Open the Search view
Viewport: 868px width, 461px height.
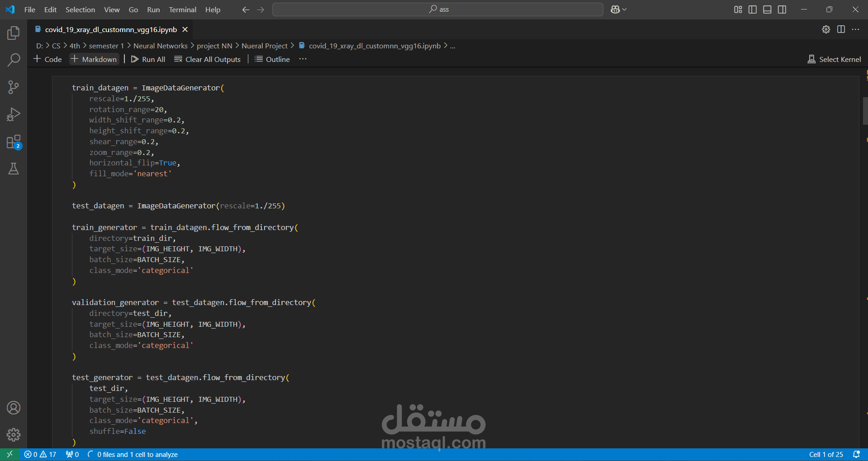(14, 60)
